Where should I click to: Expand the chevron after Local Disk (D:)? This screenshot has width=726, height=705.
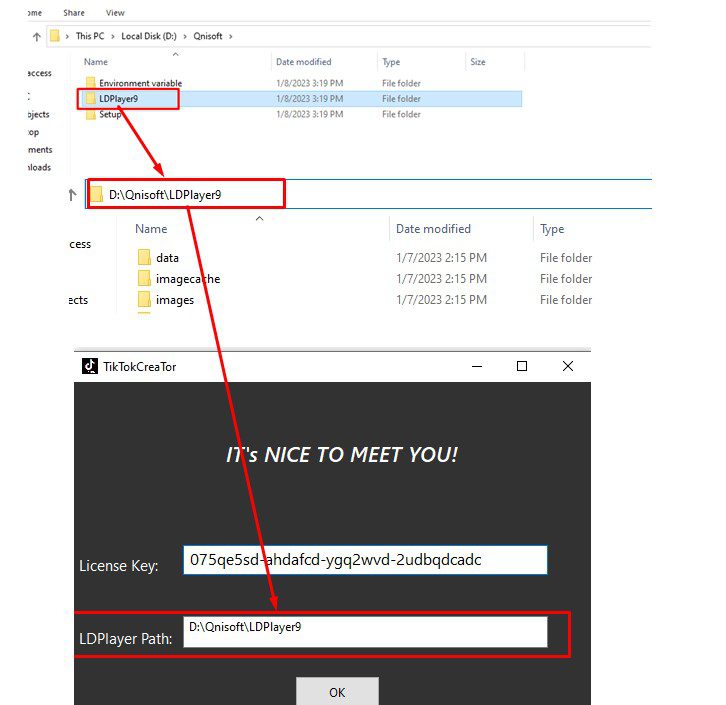[185, 37]
